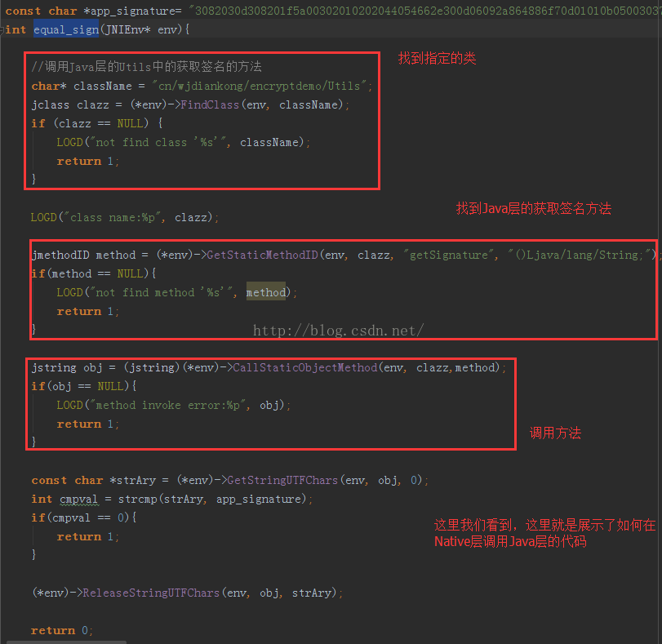
Task: Click the *app_signature variable name on top line
Action: point(129,11)
